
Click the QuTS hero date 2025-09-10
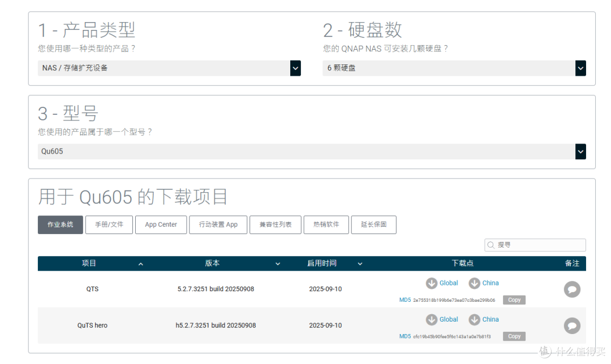pyautogui.click(x=325, y=326)
